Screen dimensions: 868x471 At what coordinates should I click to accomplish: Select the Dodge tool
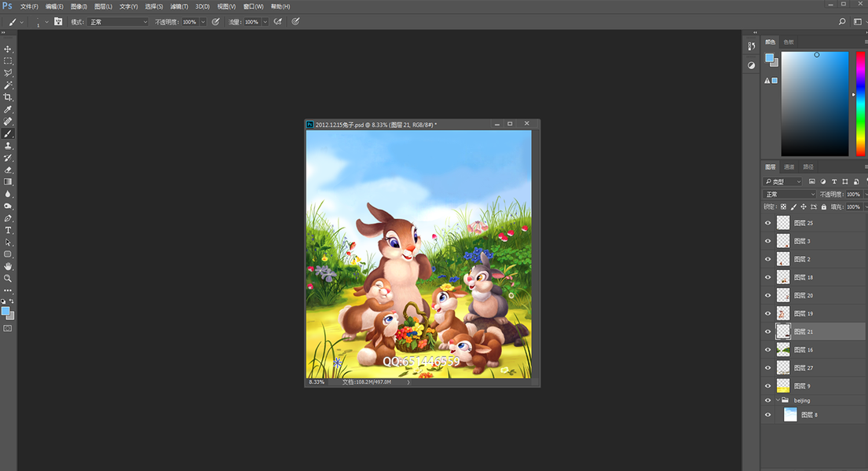pyautogui.click(x=8, y=206)
